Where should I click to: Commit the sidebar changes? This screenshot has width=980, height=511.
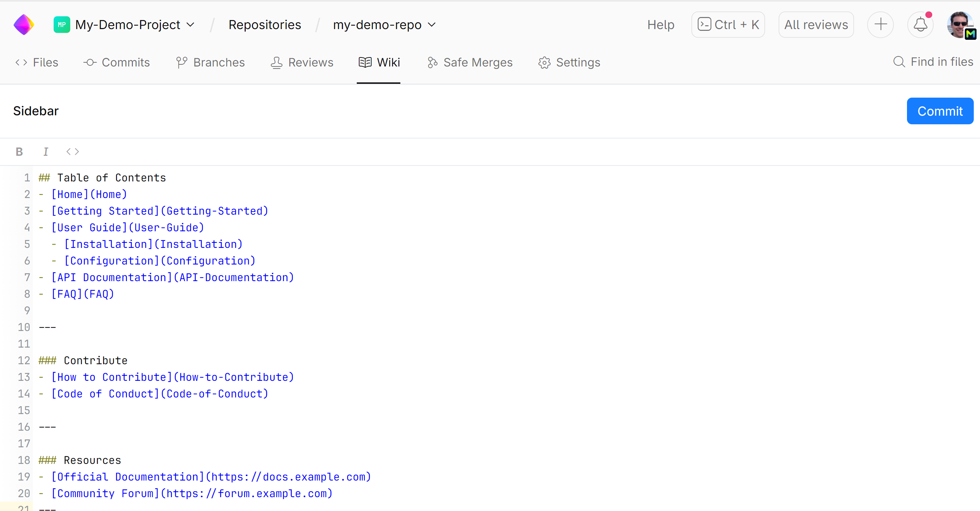(x=940, y=111)
